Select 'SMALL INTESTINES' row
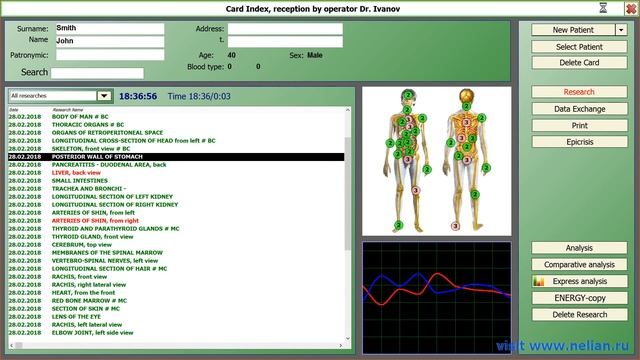640x360 pixels. coord(176,180)
